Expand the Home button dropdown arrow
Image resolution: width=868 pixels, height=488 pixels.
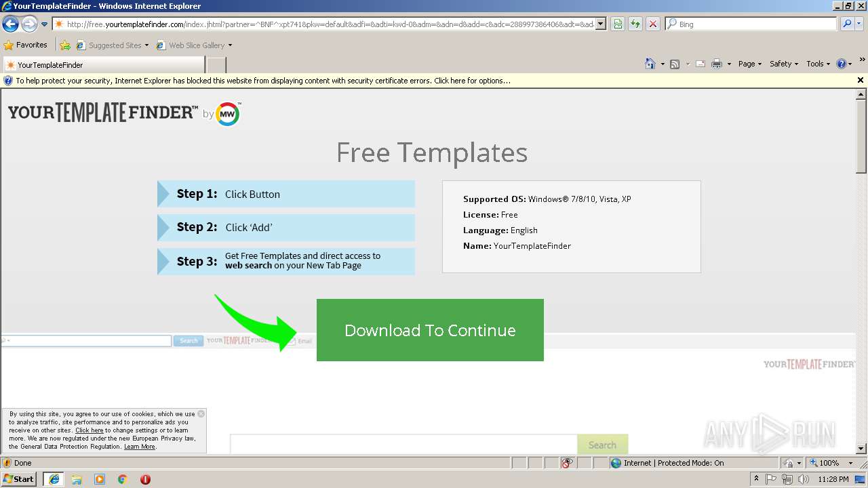coord(663,64)
